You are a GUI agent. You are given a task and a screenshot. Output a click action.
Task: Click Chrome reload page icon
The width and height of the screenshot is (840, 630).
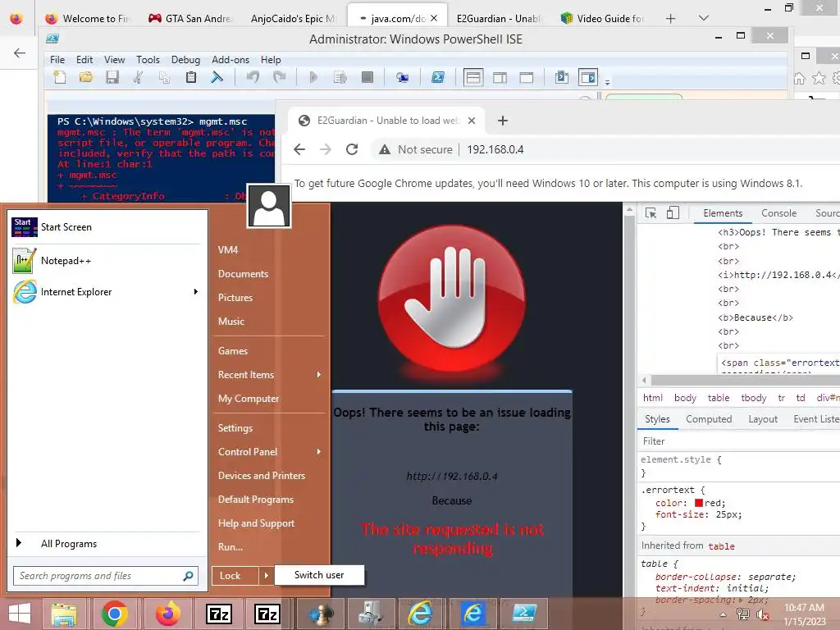[x=351, y=149]
